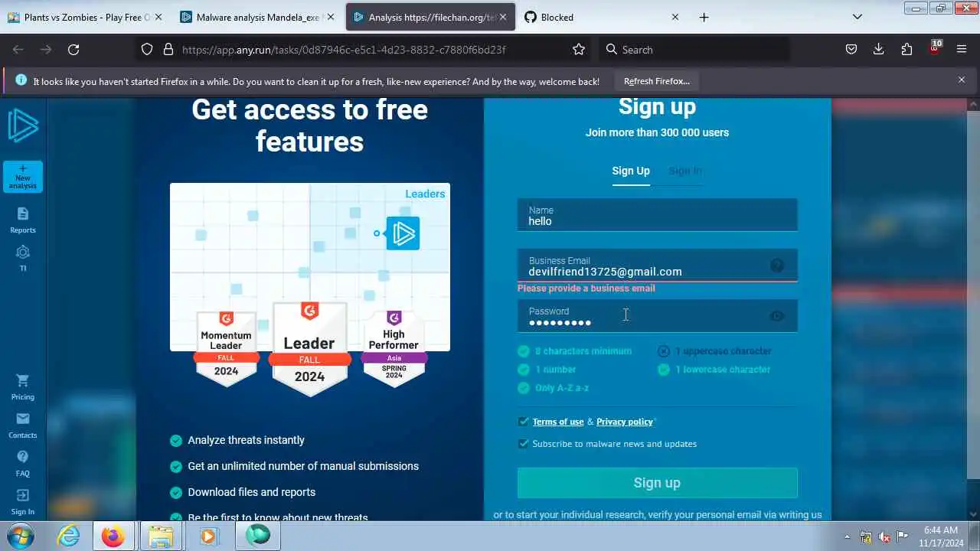The image size is (980, 551).
Task: Click the uBlock extension icon with badge
Action: point(934,49)
